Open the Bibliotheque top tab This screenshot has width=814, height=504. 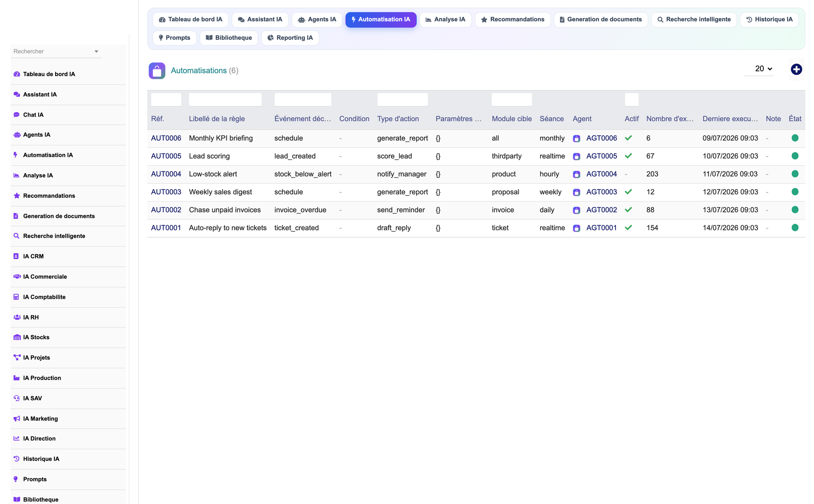229,38
